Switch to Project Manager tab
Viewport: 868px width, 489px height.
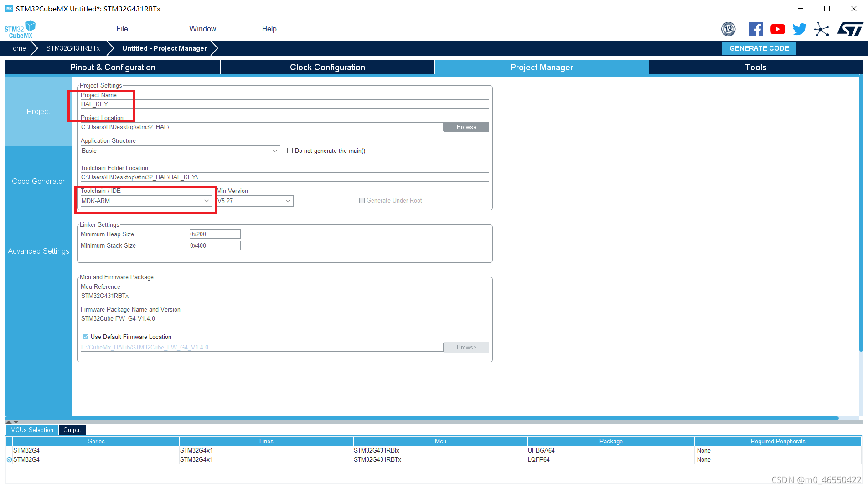pyautogui.click(x=542, y=67)
